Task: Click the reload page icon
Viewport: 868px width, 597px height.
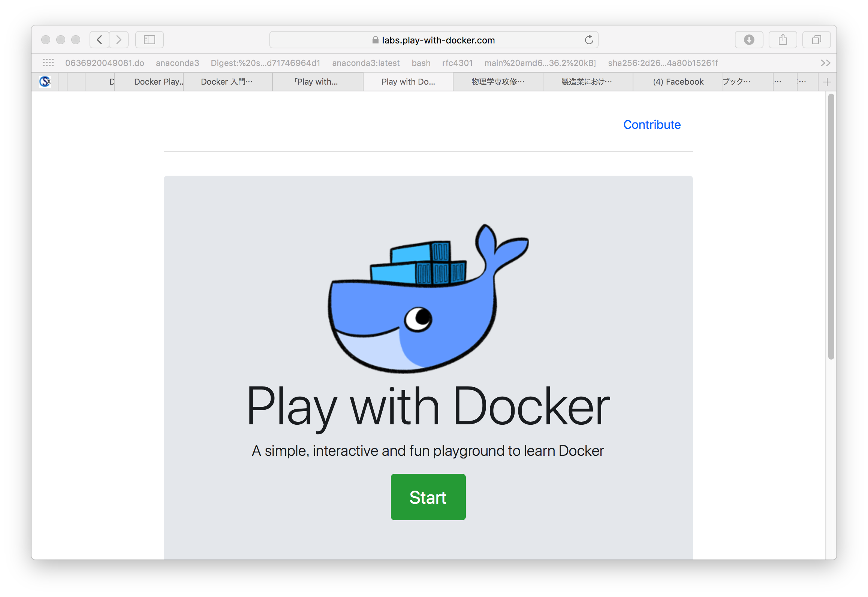Action: pos(589,40)
